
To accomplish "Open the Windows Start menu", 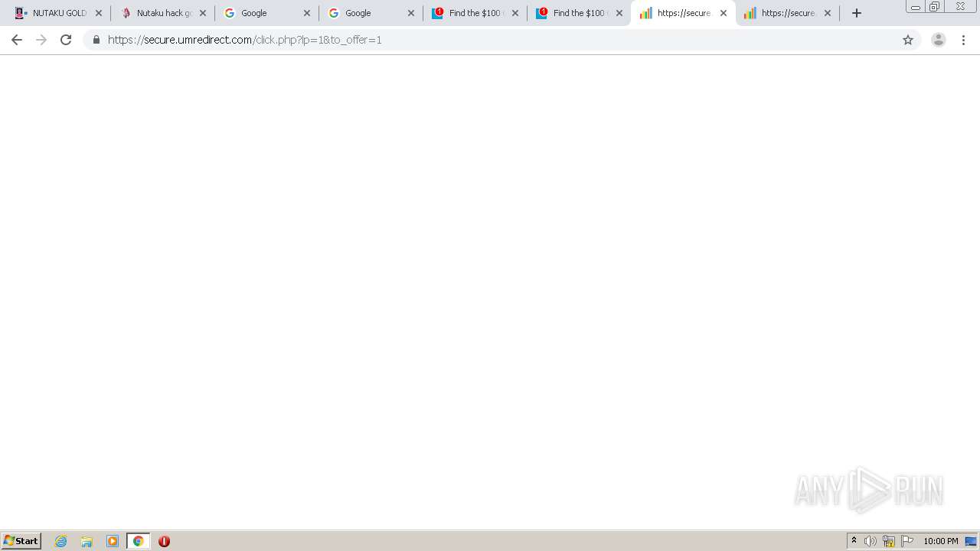I will tap(21, 541).
